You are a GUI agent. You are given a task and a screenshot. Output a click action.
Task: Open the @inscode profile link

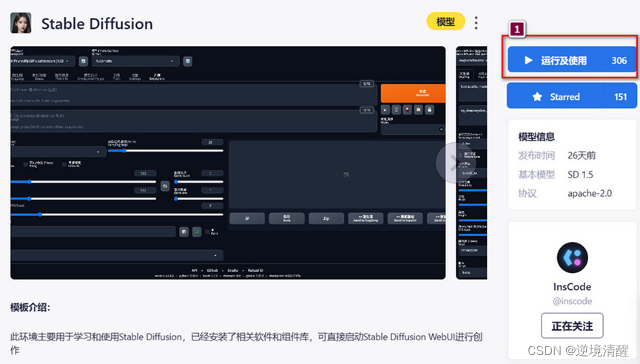572,301
